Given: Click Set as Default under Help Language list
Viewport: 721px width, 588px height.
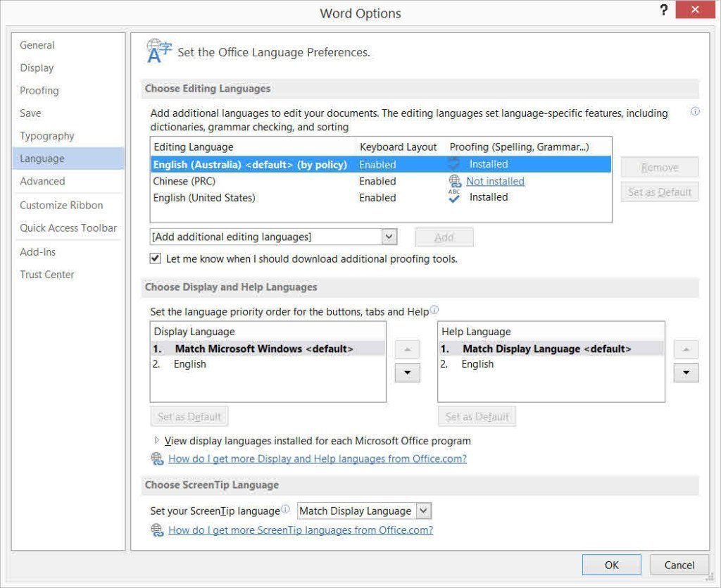Looking at the screenshot, I should [x=477, y=416].
